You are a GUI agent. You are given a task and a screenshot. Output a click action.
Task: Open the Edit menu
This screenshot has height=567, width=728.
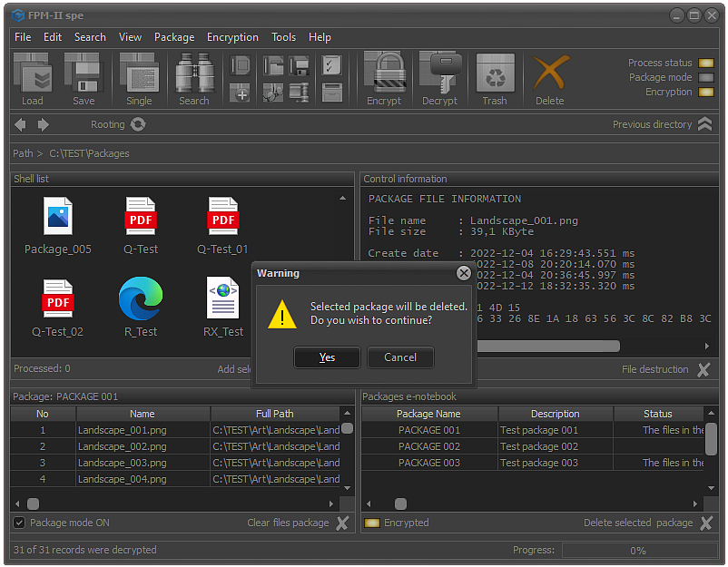tap(53, 37)
